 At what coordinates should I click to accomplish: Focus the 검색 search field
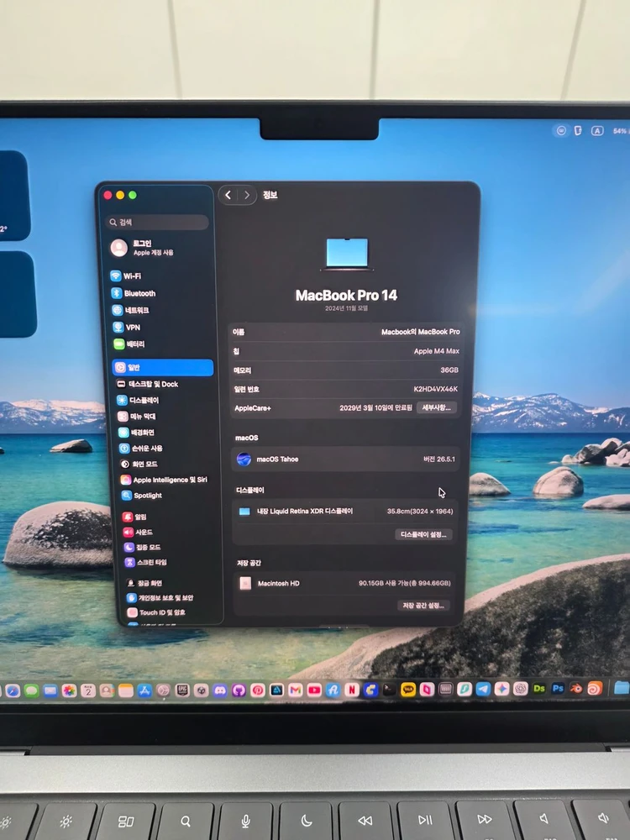(158, 223)
